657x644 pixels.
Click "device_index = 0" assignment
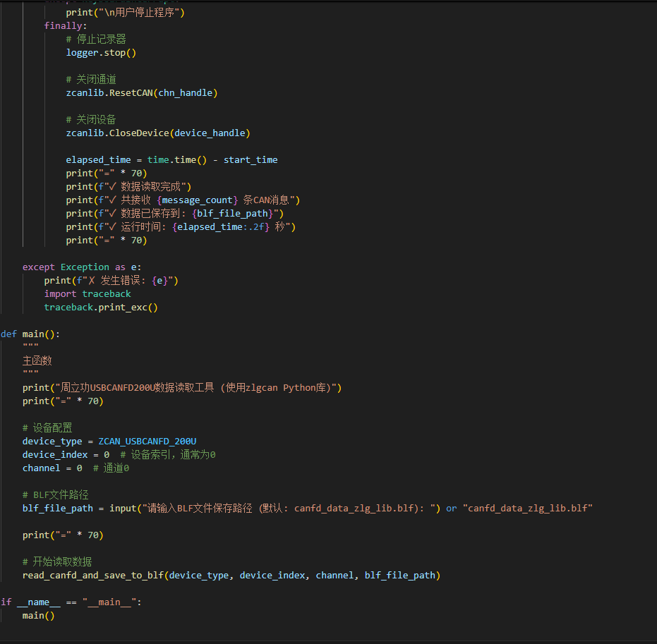click(66, 455)
